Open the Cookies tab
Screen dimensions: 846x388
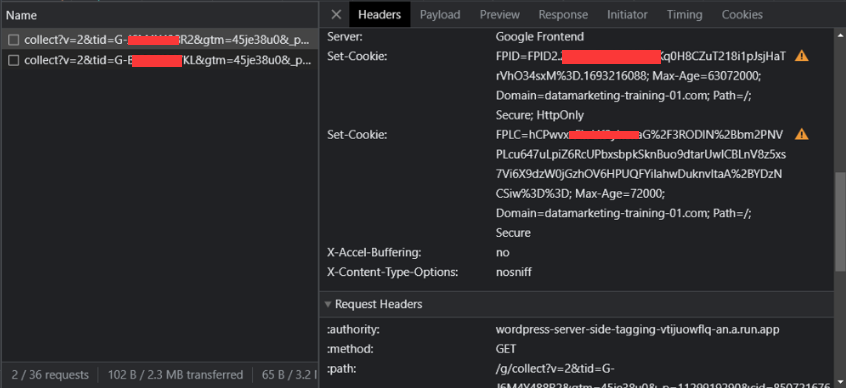pos(742,15)
